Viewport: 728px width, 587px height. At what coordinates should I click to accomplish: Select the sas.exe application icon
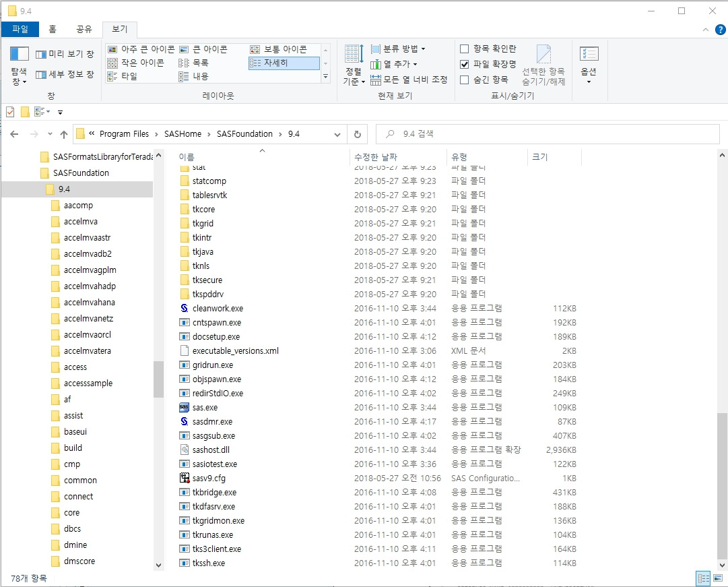pyautogui.click(x=185, y=407)
